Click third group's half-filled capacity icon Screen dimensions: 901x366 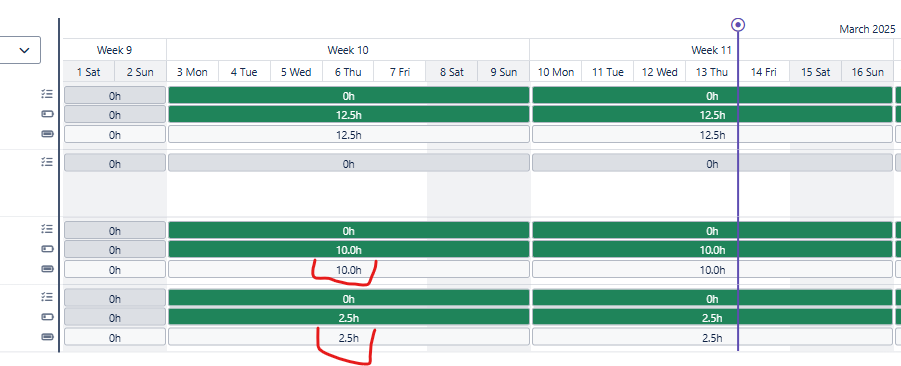click(x=47, y=249)
